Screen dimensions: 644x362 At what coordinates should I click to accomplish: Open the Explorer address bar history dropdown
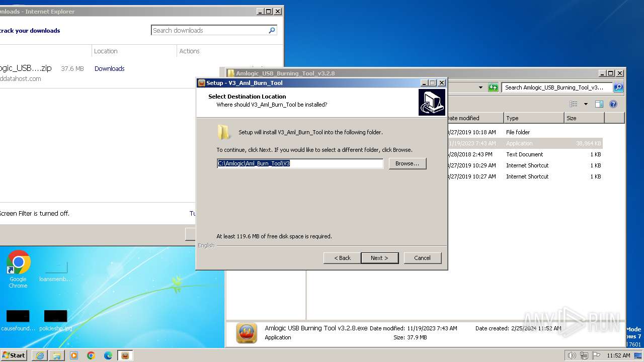point(480,87)
